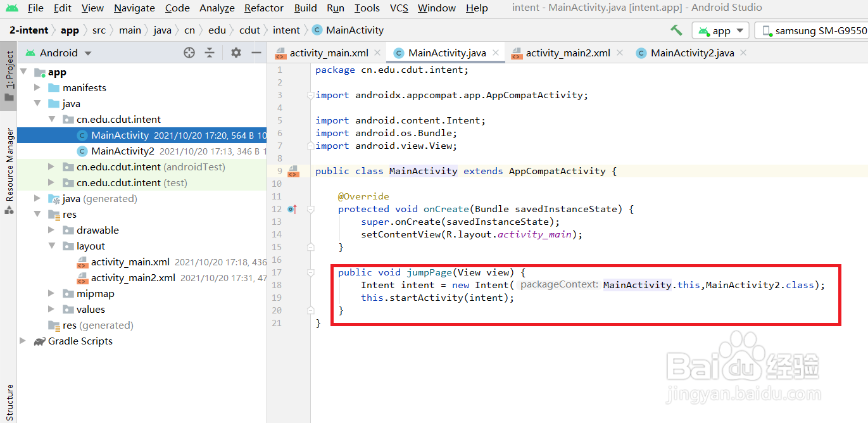Image resolution: width=868 pixels, height=423 pixels.
Task: Click 2-intent in the breadcrumb bar
Action: pyautogui.click(x=28, y=30)
